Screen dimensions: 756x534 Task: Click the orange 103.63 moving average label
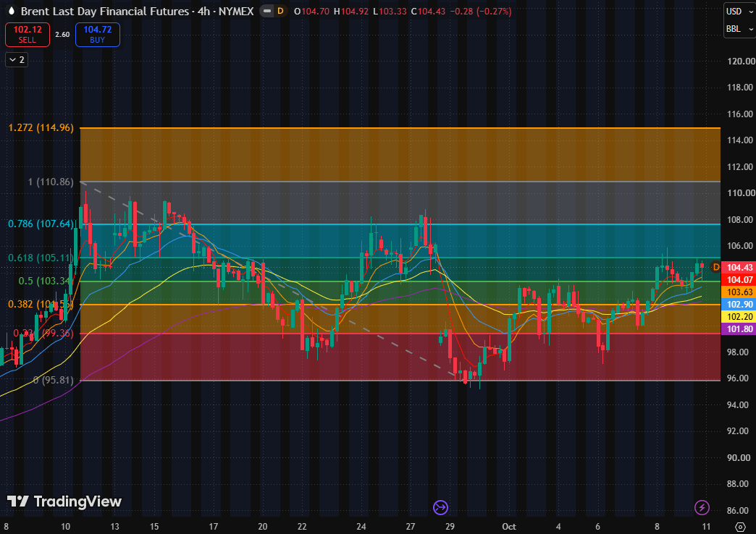tap(739, 292)
